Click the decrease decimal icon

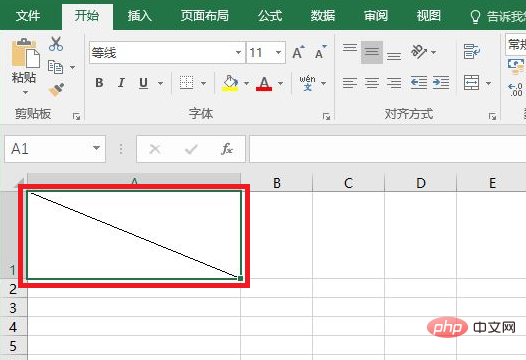516,90
